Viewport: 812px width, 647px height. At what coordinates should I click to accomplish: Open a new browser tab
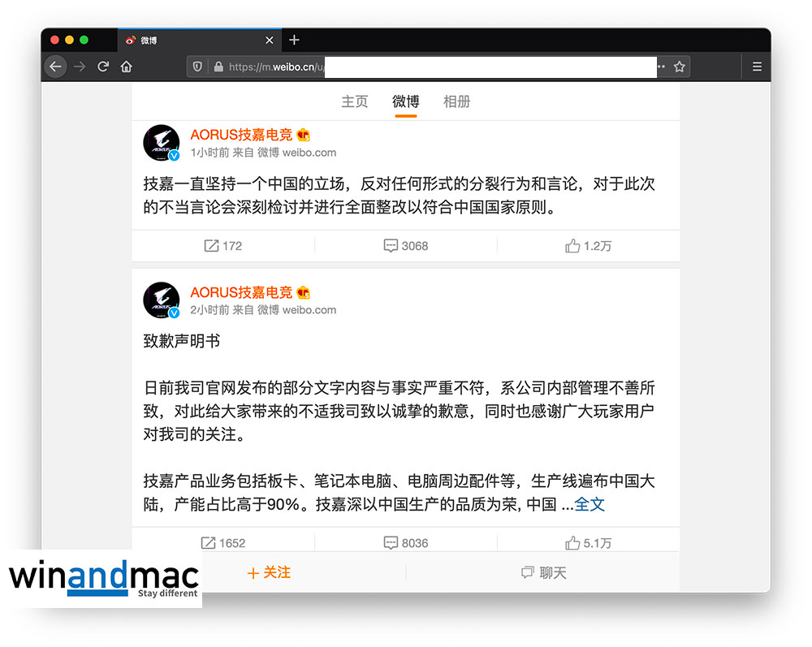point(294,40)
